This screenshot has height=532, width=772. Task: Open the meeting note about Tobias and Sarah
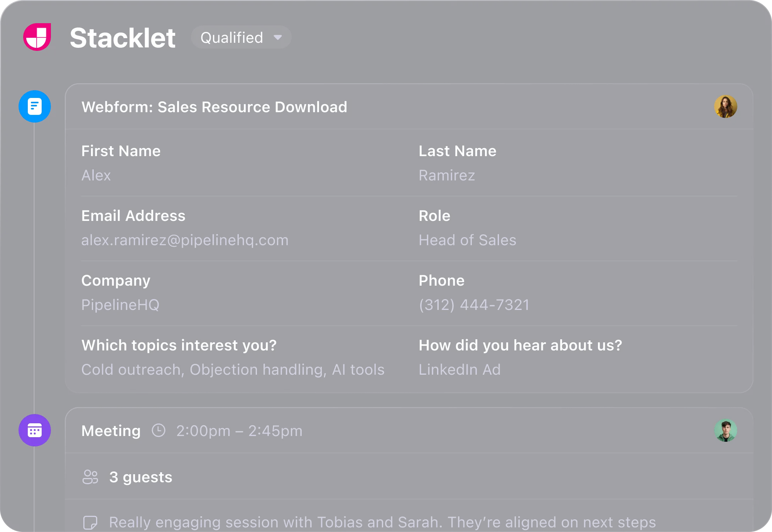382,522
